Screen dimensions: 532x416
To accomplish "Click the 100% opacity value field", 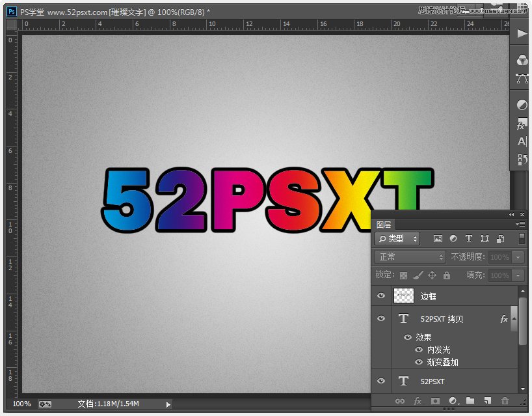I will (500, 257).
